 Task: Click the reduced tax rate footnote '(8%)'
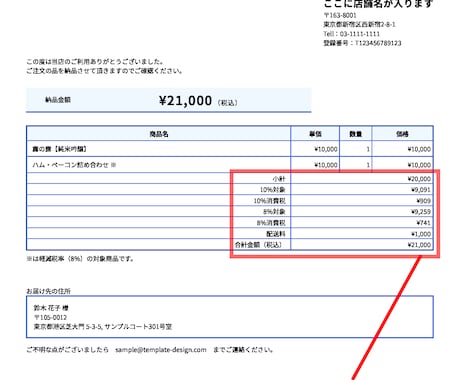coord(75,259)
